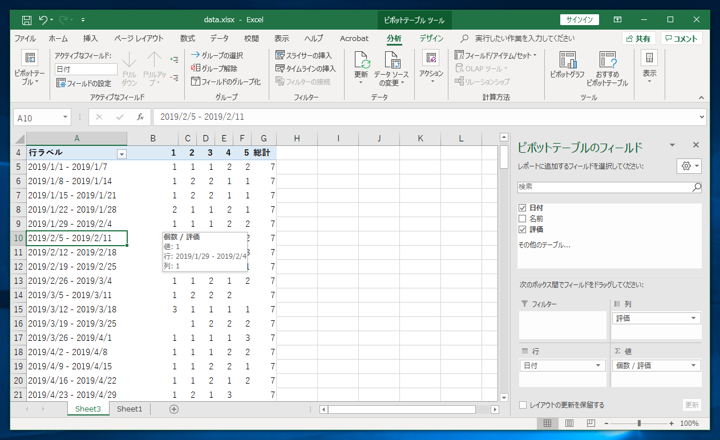Screen dimensions: 720x440
Task: Click Change Data Source (データソースの変更) icon
Action: tap(391, 60)
